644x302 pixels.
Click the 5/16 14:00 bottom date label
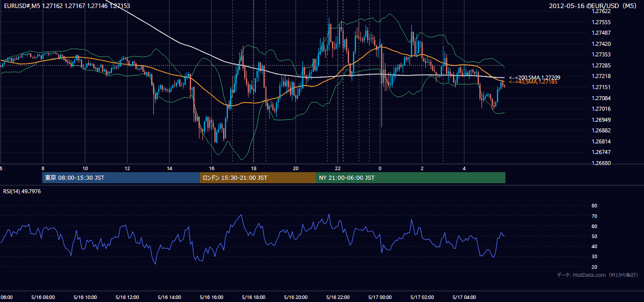click(170, 297)
